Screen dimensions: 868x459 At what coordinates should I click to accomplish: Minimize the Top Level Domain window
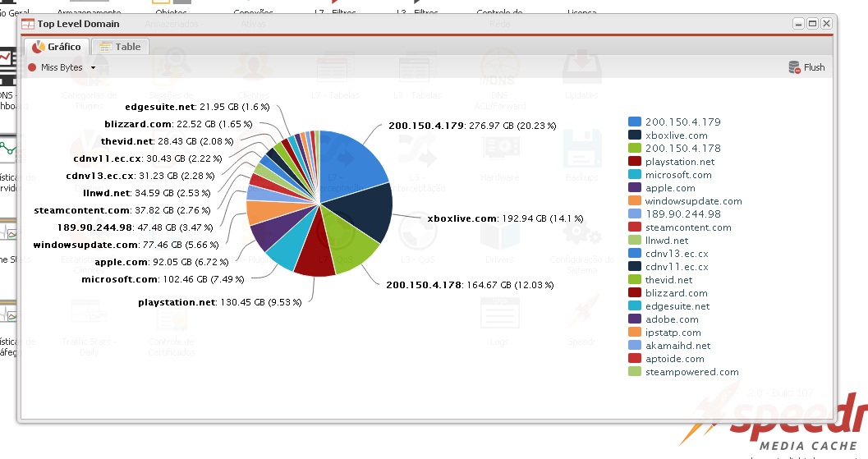798,24
